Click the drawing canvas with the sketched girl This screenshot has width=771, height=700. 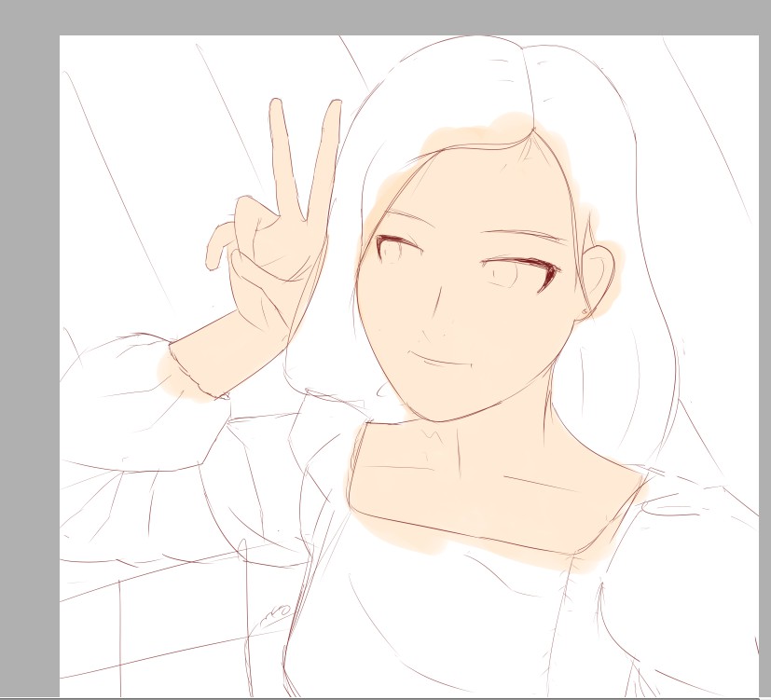tap(409, 365)
